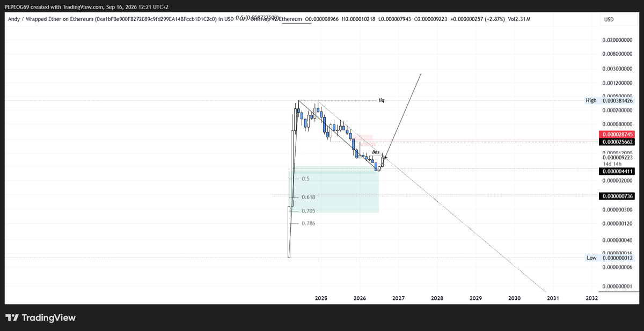Click the high value H0.000010218
Screen dimensions: 644x331
click(360, 19)
